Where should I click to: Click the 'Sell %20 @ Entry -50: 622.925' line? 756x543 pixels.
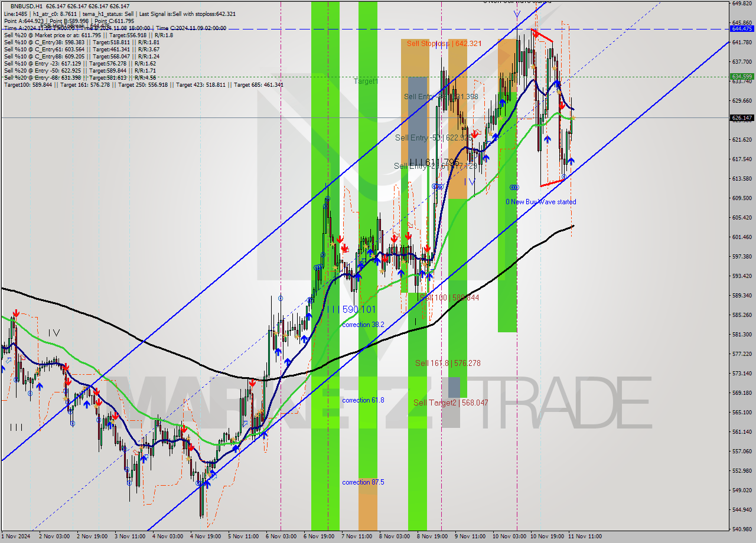click(x=80, y=71)
